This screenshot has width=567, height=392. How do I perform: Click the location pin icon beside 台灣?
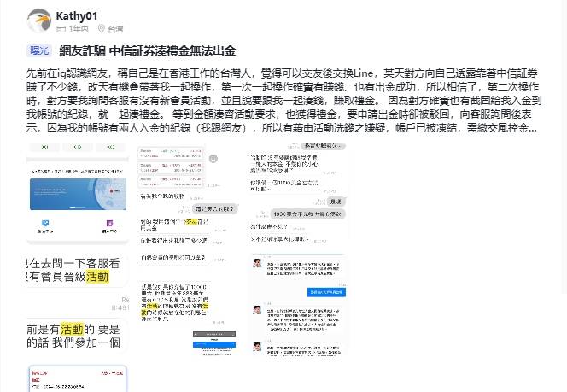pos(102,28)
